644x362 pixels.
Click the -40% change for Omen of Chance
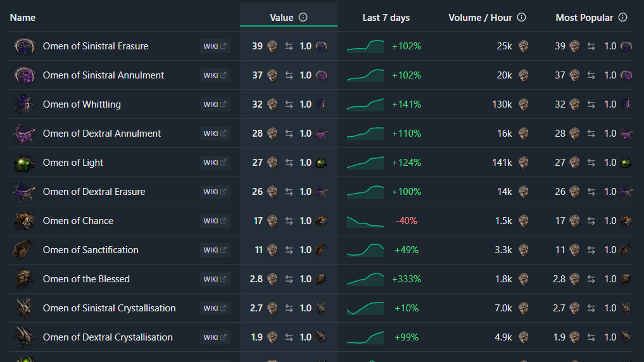pyautogui.click(x=406, y=221)
